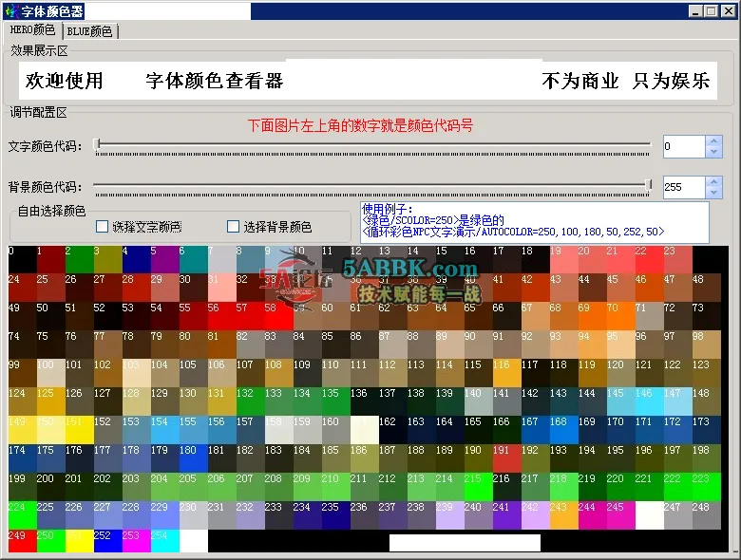Increase text color code with up arrow

click(713, 141)
